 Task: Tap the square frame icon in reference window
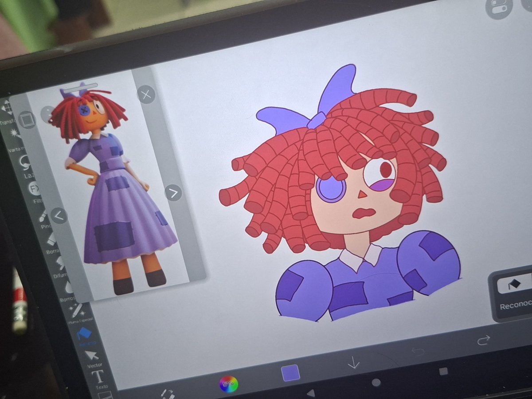[27, 120]
